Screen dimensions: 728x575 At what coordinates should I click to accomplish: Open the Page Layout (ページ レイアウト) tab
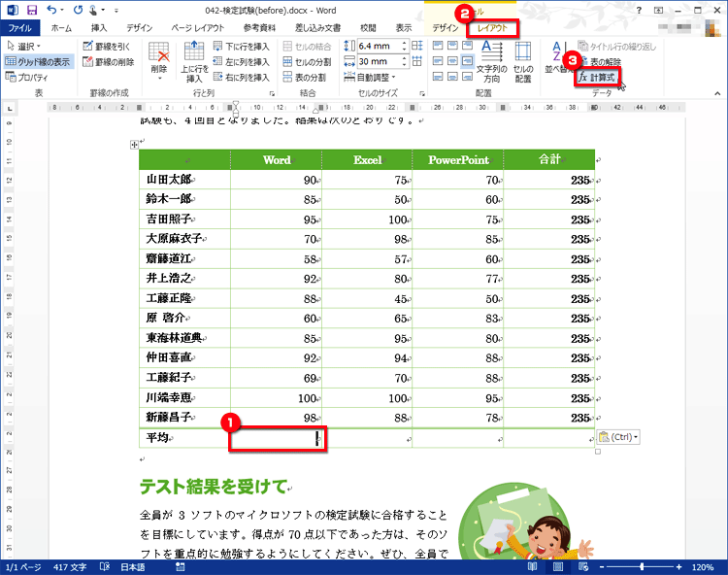pyautogui.click(x=198, y=28)
